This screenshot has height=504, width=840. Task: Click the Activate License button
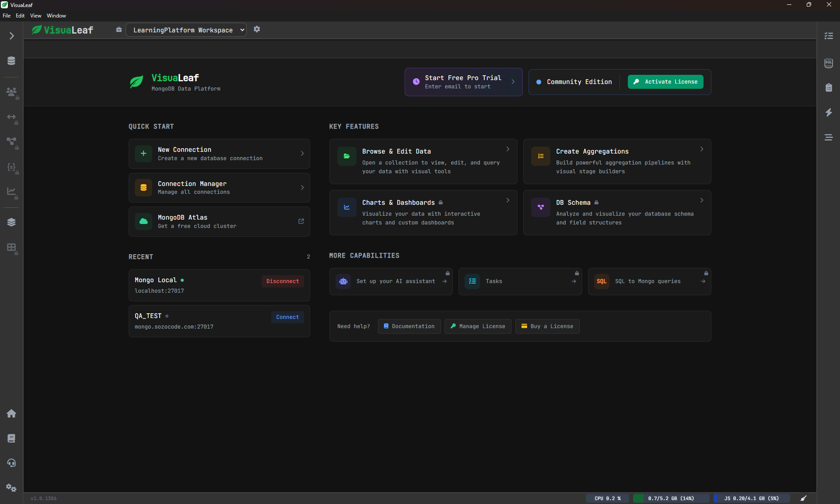665,82
